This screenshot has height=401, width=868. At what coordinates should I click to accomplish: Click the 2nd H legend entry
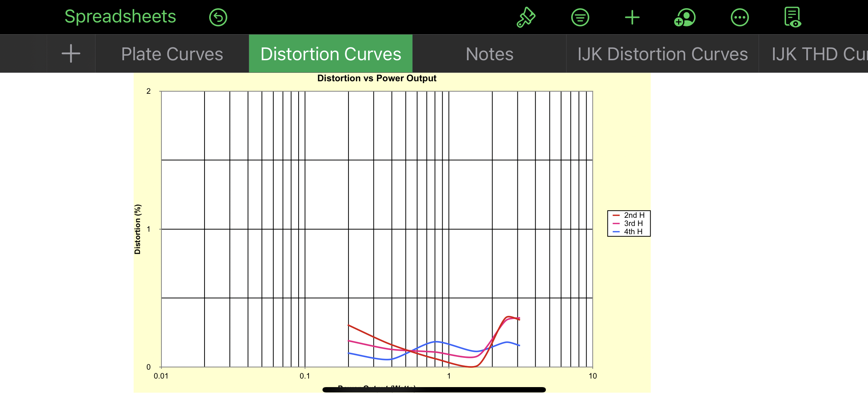click(x=634, y=215)
